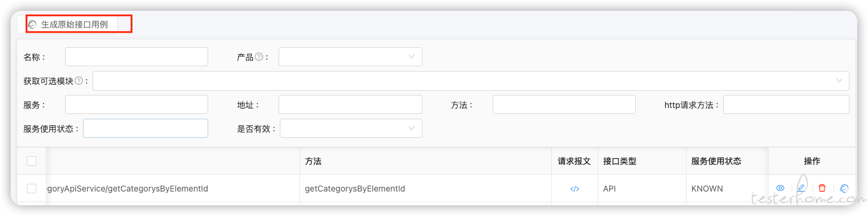The height and width of the screenshot is (216, 868).
Task: Click the edit pencil icon in row
Action: point(801,188)
